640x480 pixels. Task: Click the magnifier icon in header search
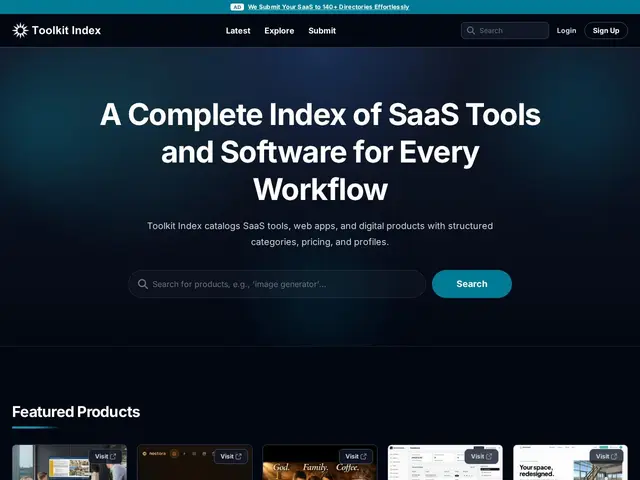click(x=471, y=31)
